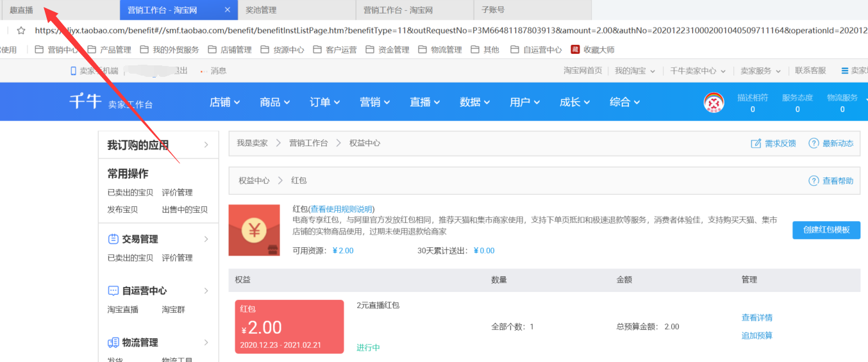Click the 自运营中心 chat icon in sidebar
Screen dimensions: 868x362
click(x=113, y=291)
